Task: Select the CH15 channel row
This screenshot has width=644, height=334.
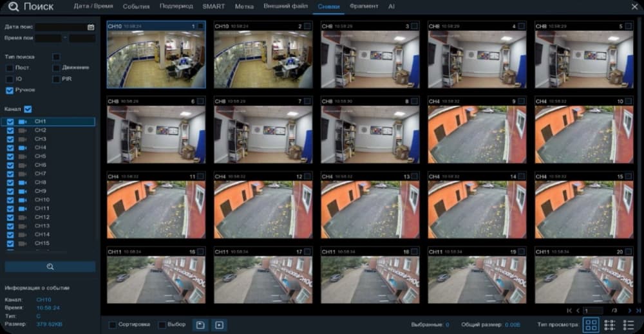Action: [48, 243]
